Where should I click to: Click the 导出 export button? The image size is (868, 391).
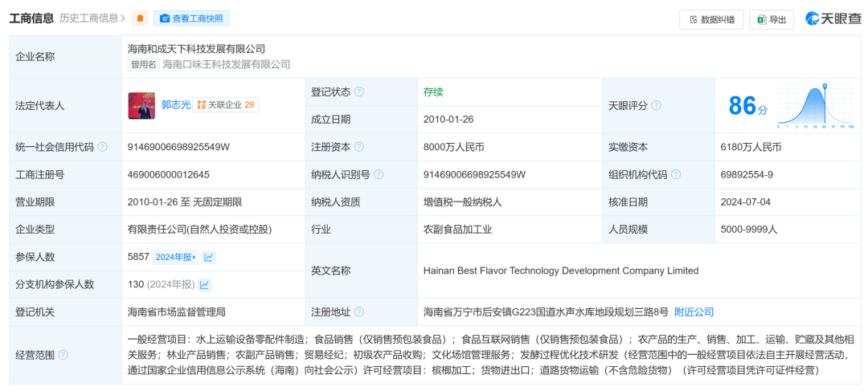[x=772, y=19]
